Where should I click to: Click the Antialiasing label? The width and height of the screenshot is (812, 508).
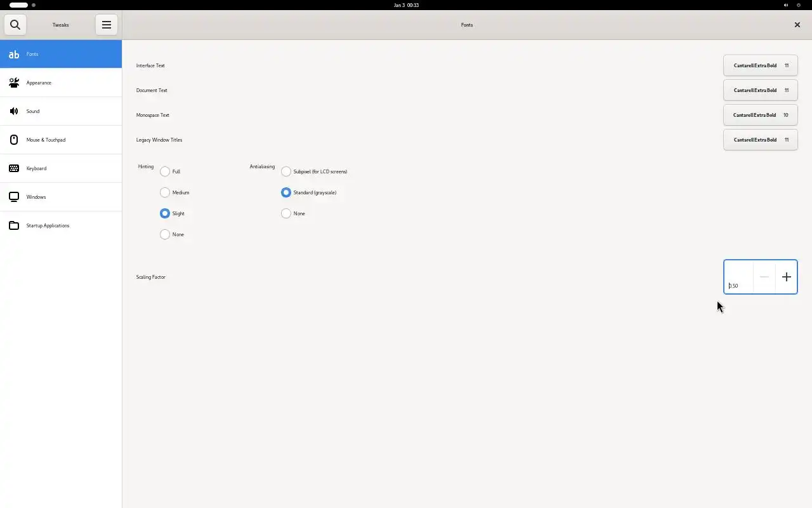pos(262,166)
